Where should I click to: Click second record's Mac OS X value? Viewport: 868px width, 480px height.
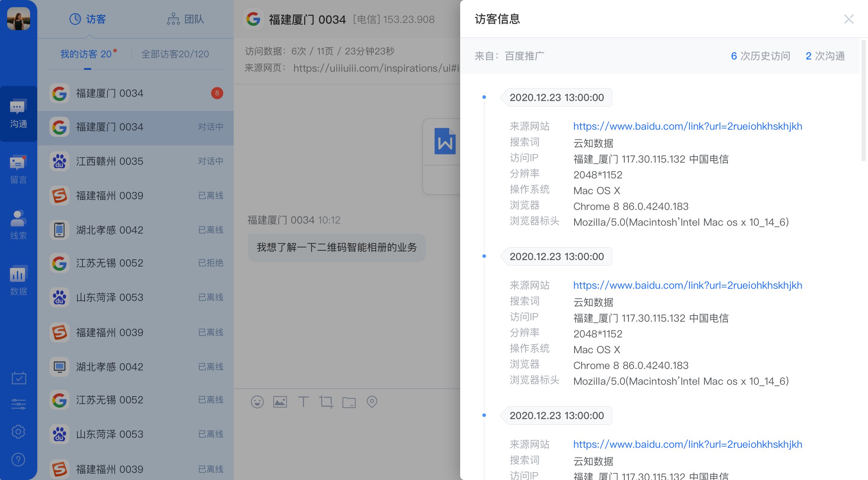597,350
